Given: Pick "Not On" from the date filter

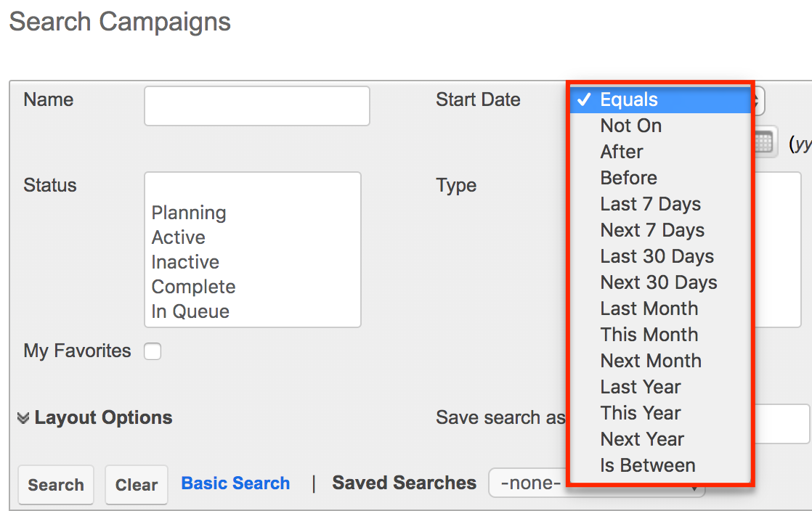Looking at the screenshot, I should pos(630,126).
